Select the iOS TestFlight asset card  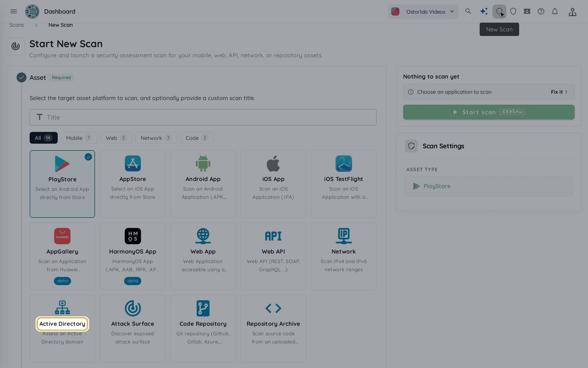tap(344, 184)
